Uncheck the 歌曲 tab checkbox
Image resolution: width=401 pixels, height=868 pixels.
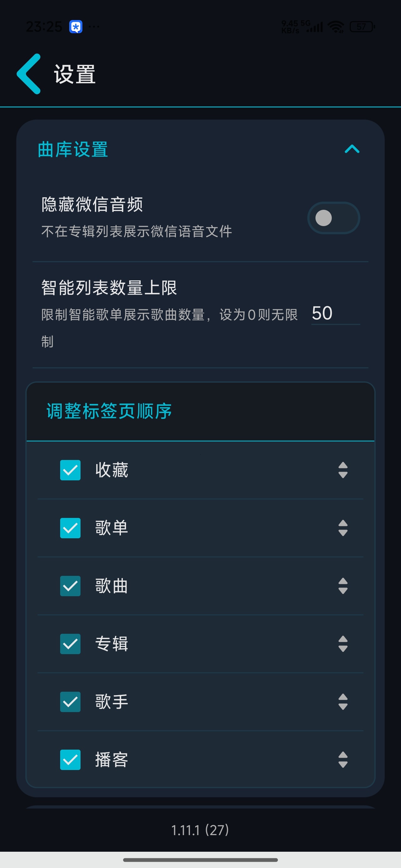(x=70, y=586)
